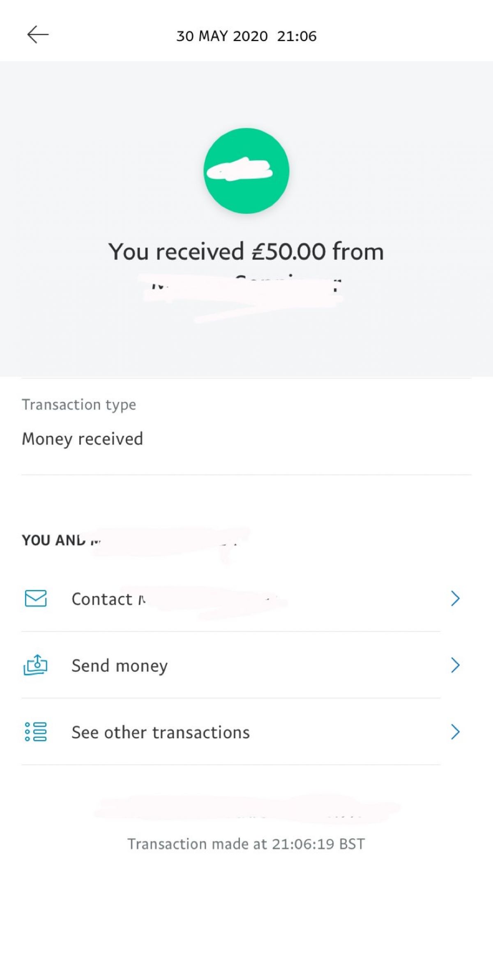493x980 pixels.
Task: Select the Money received value
Action: click(83, 439)
